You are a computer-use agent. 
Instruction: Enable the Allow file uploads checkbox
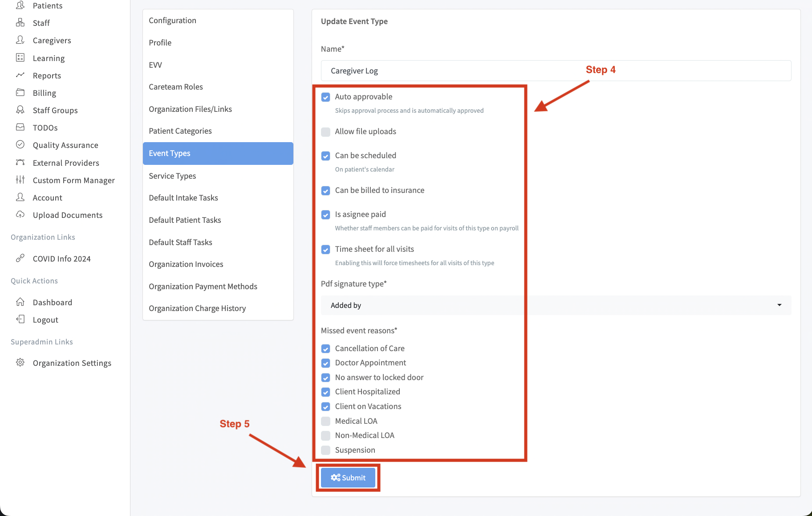[x=326, y=132]
